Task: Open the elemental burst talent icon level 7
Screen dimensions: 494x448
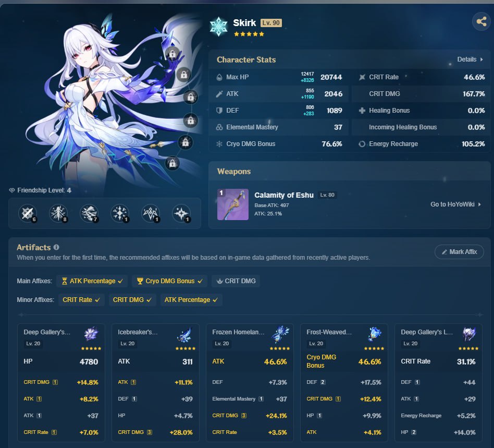Action: pyautogui.click(x=89, y=213)
